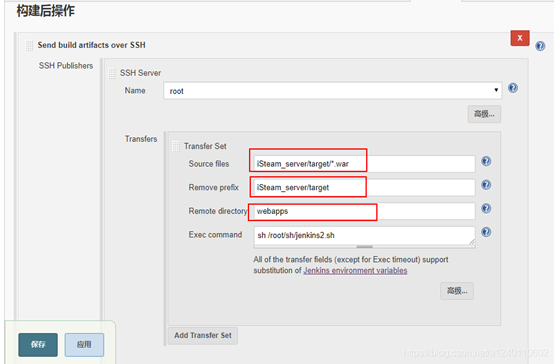Click help icon beside Remote directory field

tap(486, 209)
